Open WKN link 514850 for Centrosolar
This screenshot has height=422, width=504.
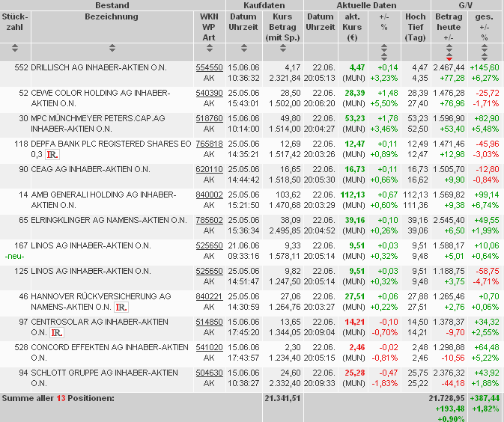click(209, 322)
